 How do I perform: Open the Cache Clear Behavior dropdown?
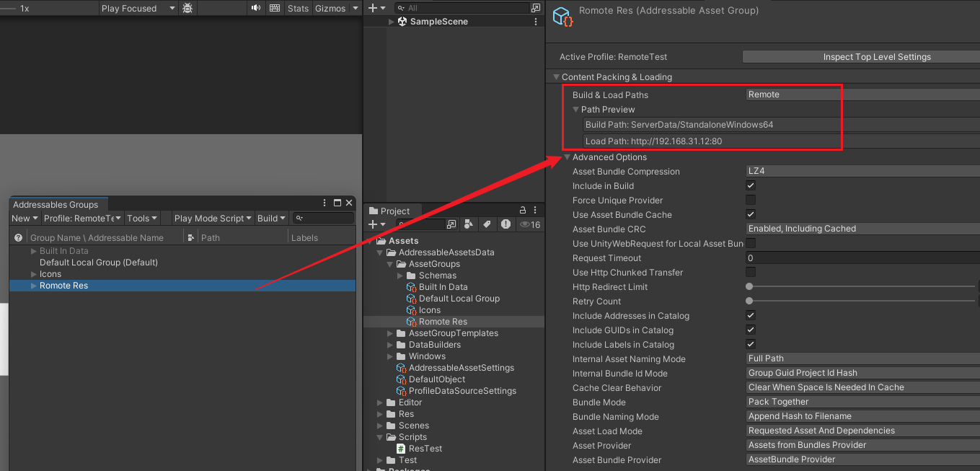point(862,387)
